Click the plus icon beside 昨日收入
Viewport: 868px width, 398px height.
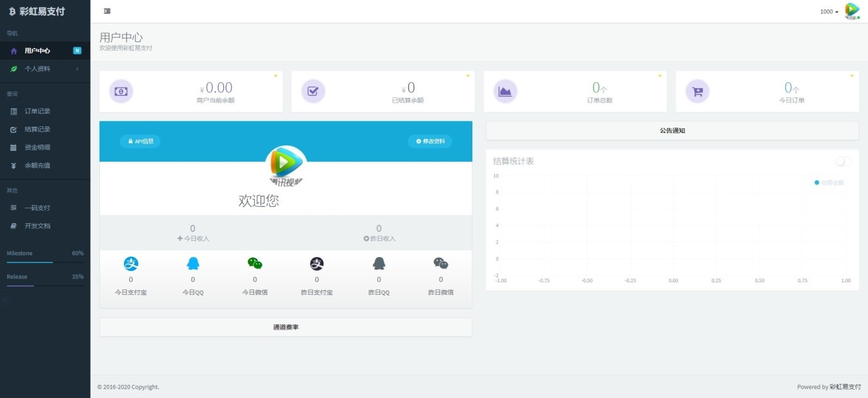point(366,239)
